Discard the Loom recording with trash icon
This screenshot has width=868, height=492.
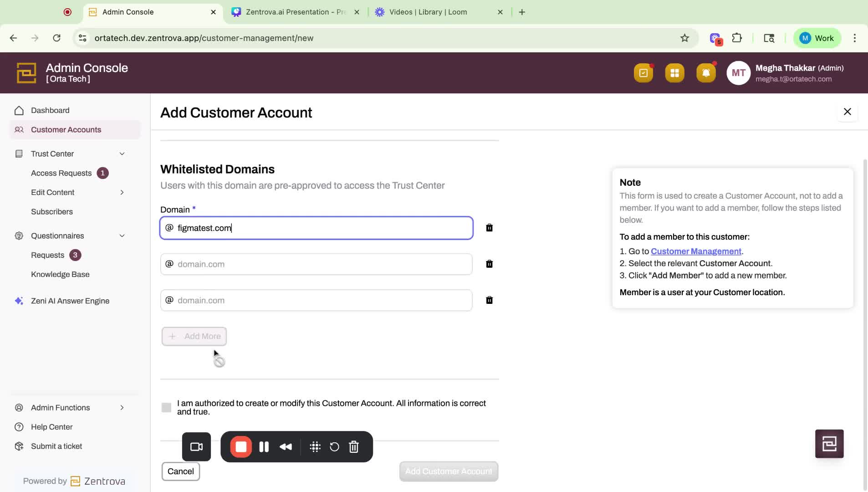(354, 447)
